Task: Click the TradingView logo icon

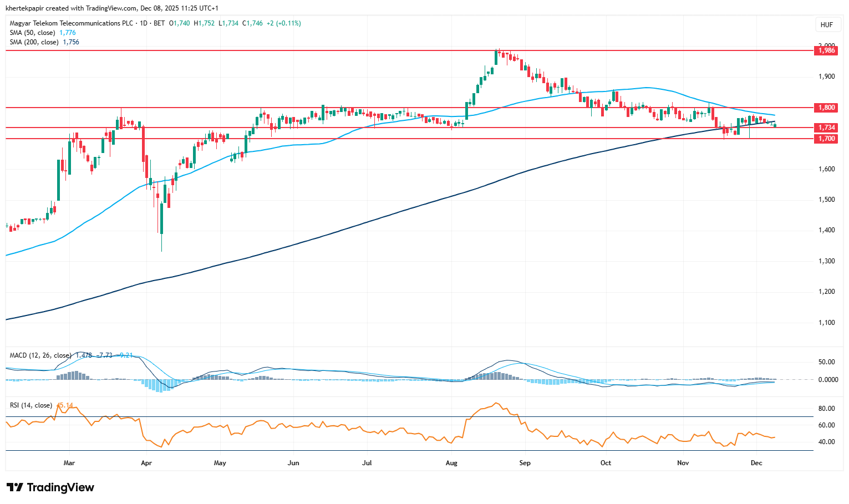Action: [15, 487]
